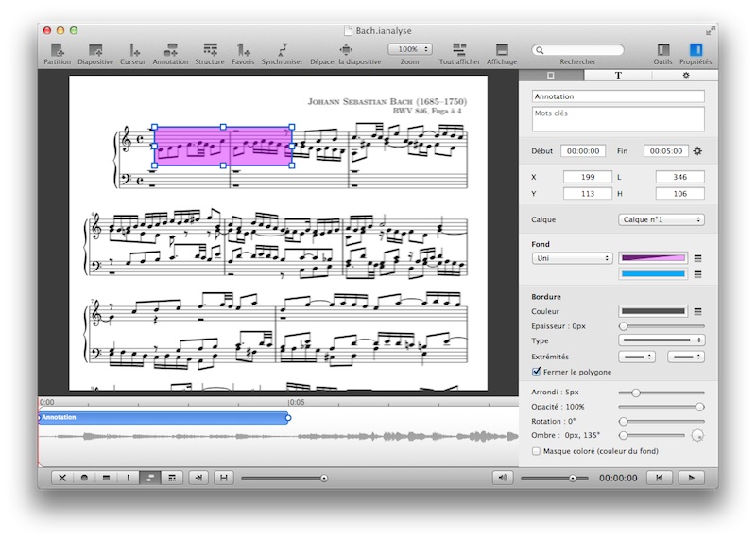This screenshot has width=756, height=541.
Task: Select the circle tool in bottom bar
Action: (84, 478)
